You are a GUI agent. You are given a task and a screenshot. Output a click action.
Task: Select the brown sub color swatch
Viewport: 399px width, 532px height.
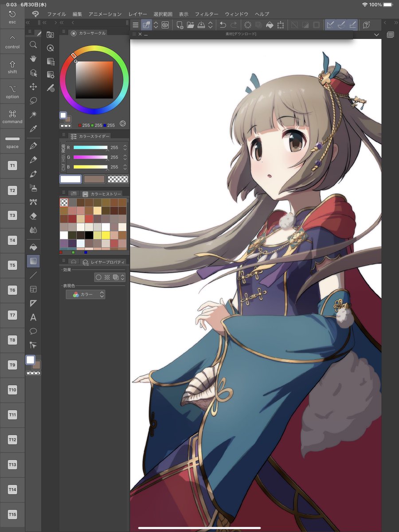[x=94, y=179]
